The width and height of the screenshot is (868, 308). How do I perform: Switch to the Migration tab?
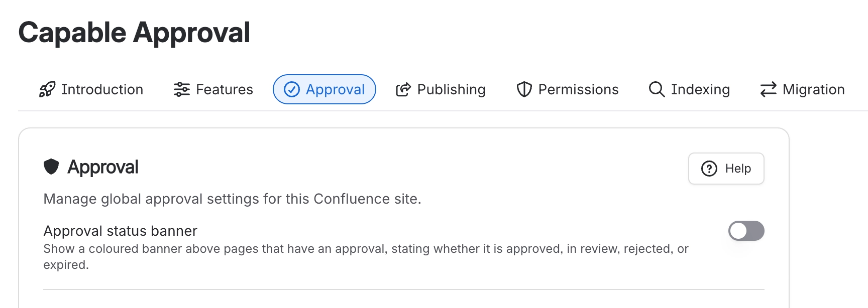point(802,89)
